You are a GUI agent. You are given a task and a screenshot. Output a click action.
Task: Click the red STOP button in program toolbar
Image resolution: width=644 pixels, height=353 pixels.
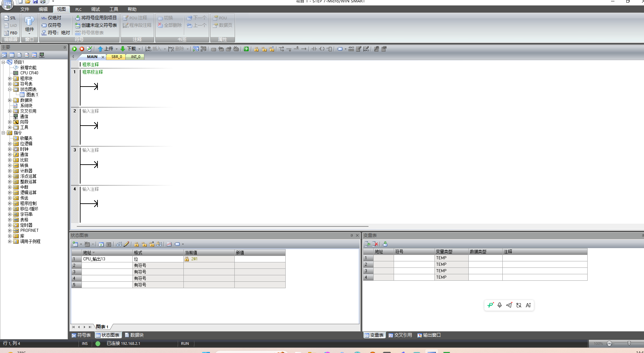82,49
